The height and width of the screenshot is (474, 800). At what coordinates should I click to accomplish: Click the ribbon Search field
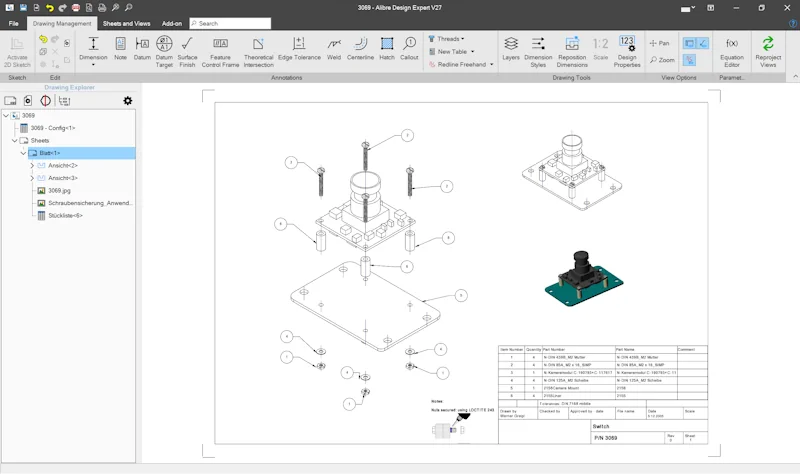point(230,23)
